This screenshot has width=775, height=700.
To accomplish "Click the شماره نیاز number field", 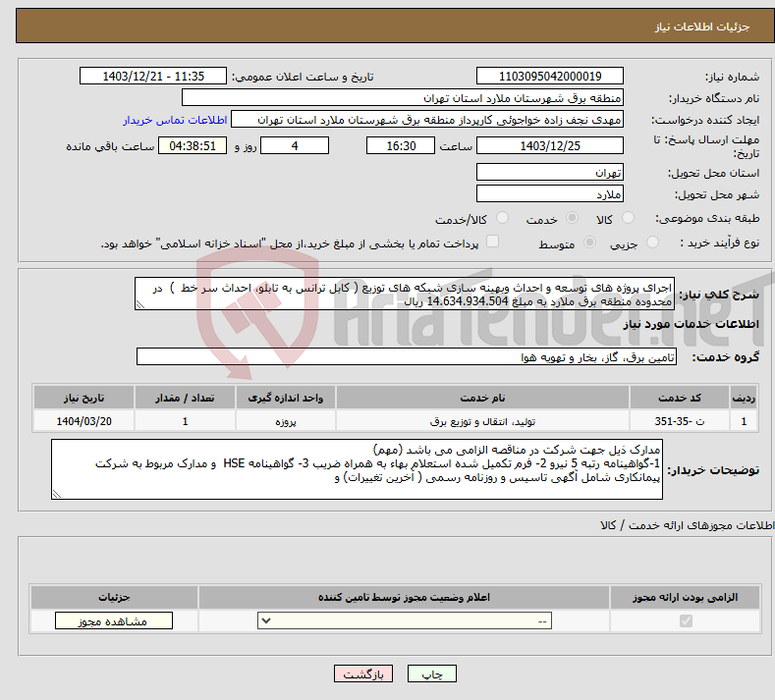I will 550,76.
